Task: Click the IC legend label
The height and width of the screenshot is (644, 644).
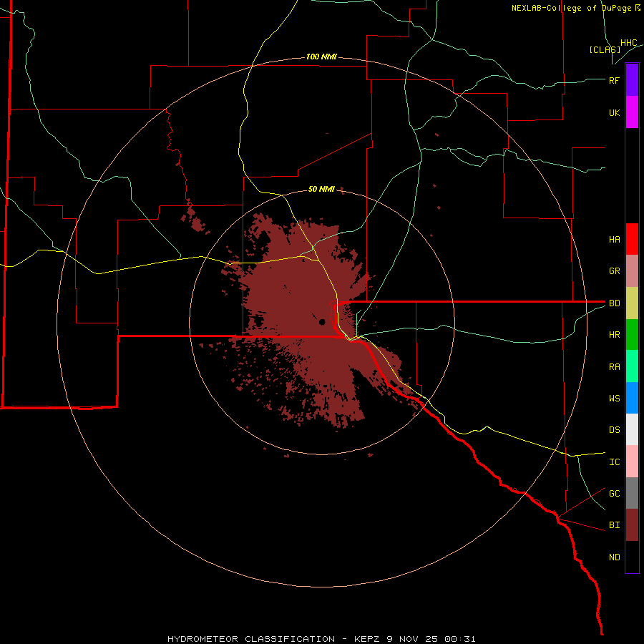Action: pyautogui.click(x=614, y=462)
